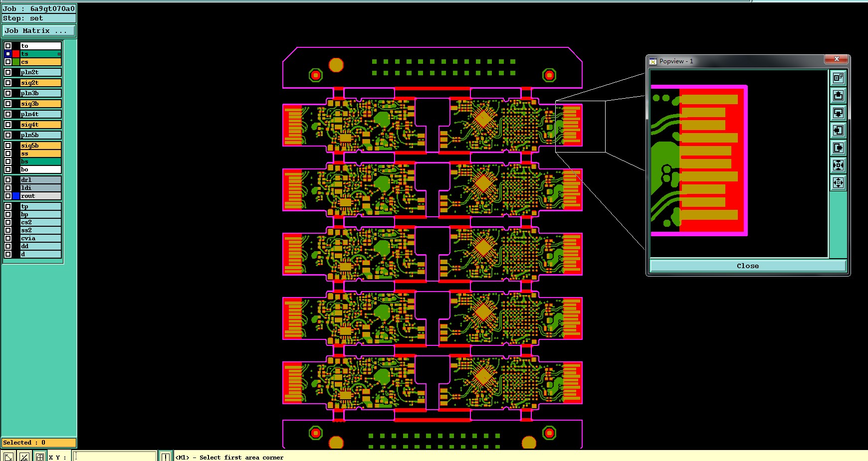Toggle the display checkbox for layer sig2t

point(8,83)
